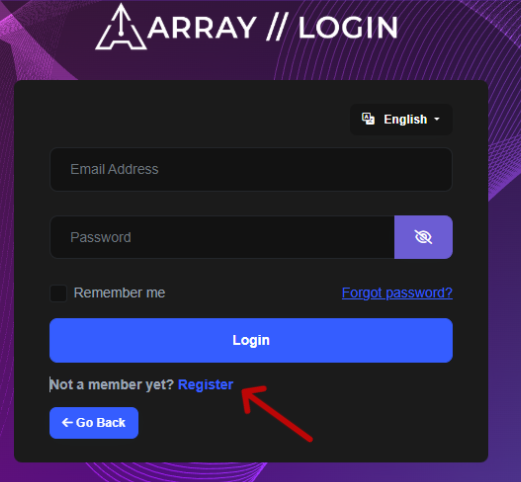This screenshot has width=521, height=482.
Task: Open the Register link
Action: point(206,385)
